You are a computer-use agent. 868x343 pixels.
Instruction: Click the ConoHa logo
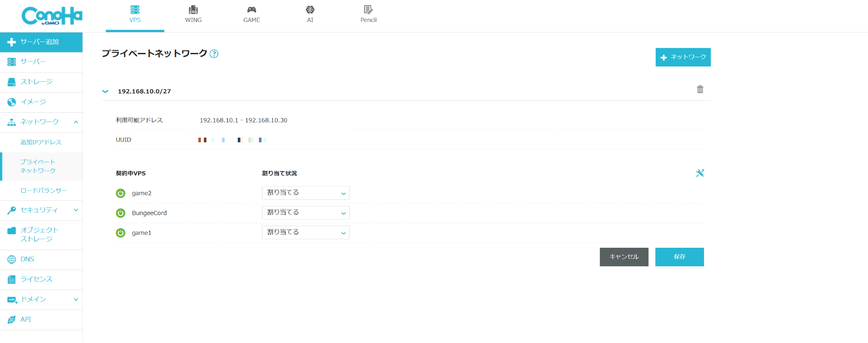tap(52, 16)
